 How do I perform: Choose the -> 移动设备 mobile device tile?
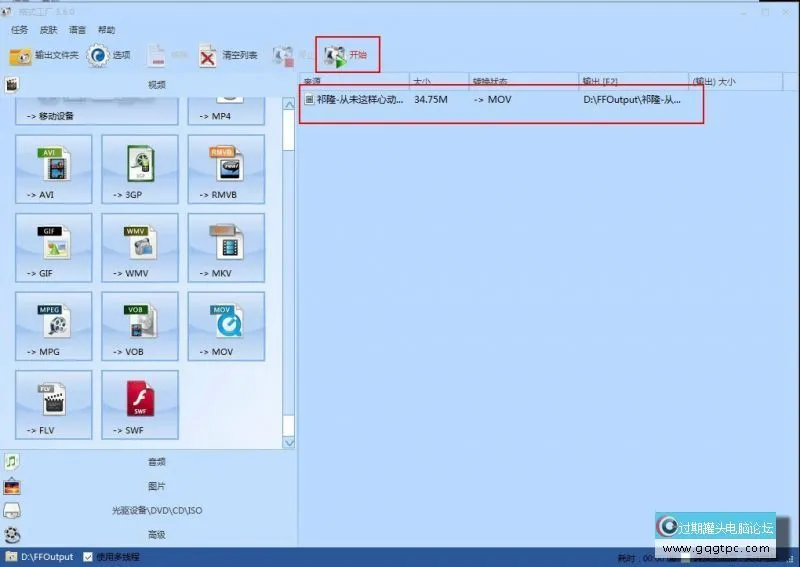(97, 111)
